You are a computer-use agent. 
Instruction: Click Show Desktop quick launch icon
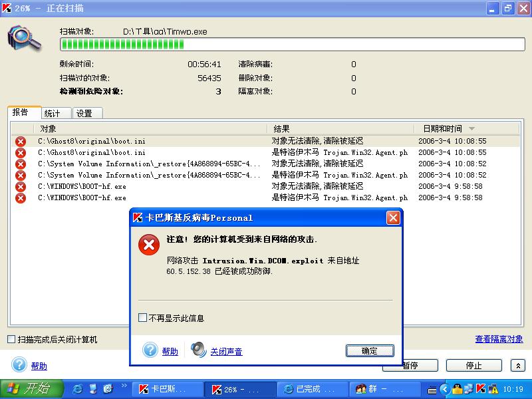pos(93,389)
